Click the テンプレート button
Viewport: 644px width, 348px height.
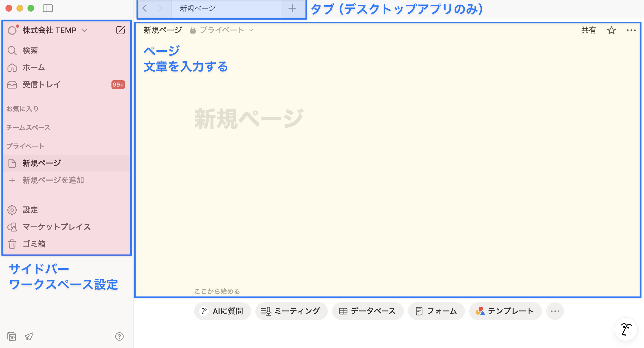[506, 311]
